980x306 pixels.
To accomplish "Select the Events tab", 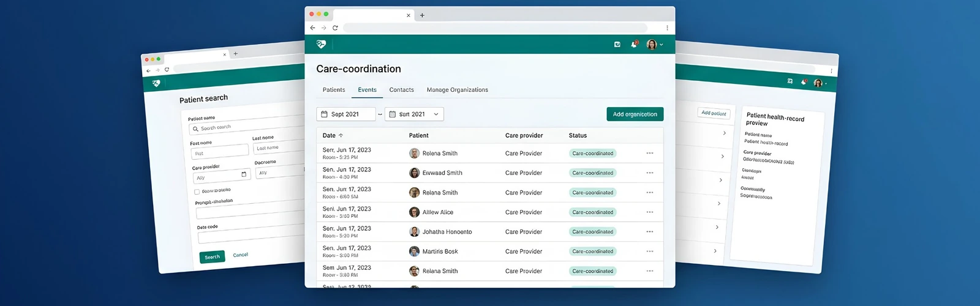I will (x=367, y=90).
